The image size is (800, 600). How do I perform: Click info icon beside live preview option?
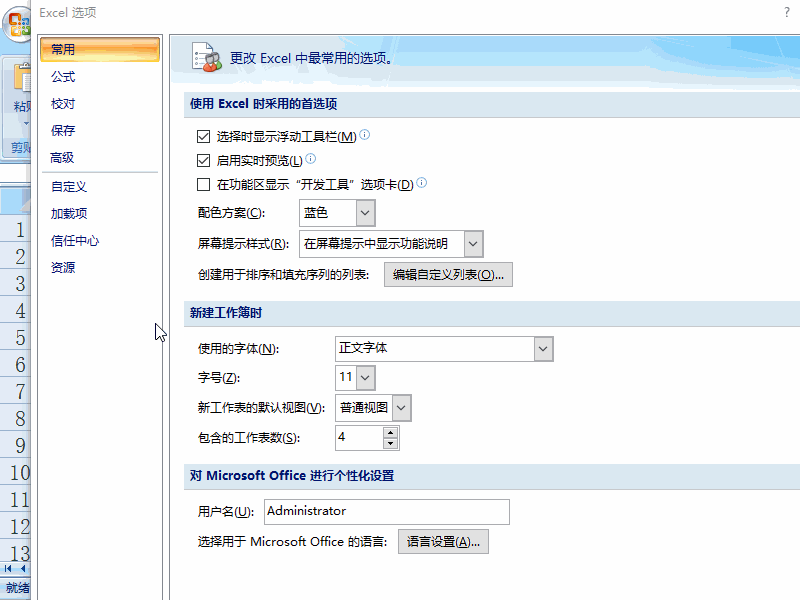tap(311, 159)
